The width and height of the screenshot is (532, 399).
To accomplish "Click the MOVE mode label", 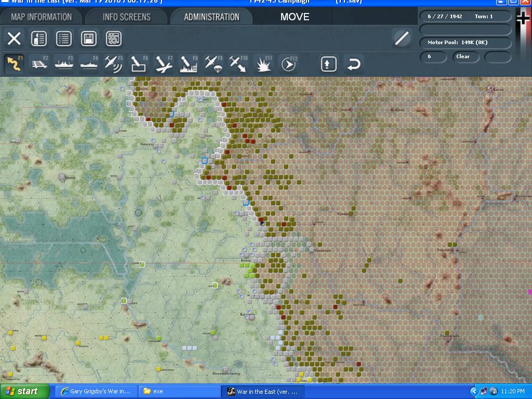I will 295,17.
